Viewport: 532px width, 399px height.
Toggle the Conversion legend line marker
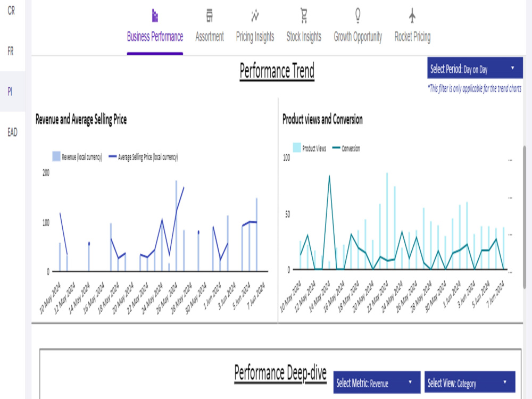pyautogui.click(x=336, y=148)
